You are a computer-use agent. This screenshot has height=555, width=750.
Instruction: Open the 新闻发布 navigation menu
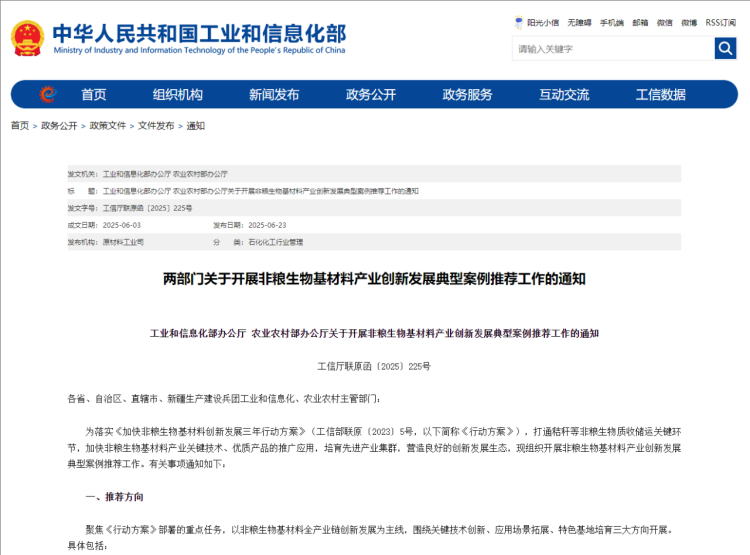(274, 95)
